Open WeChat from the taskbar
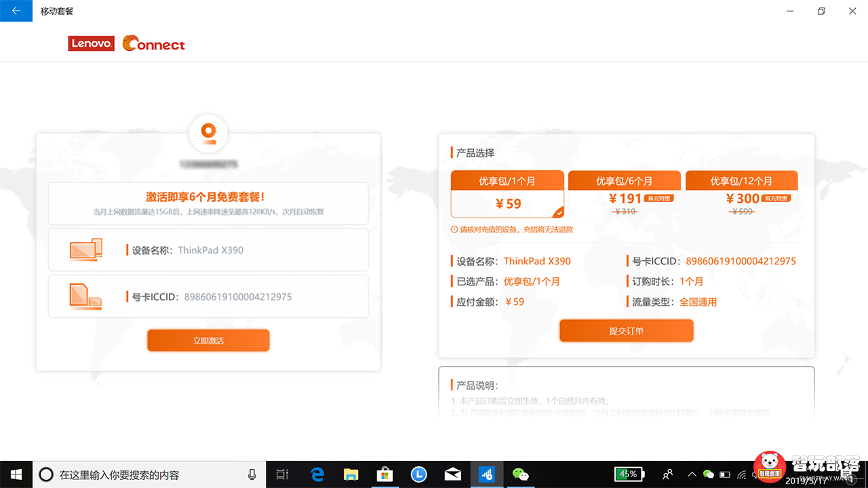 tap(521, 474)
